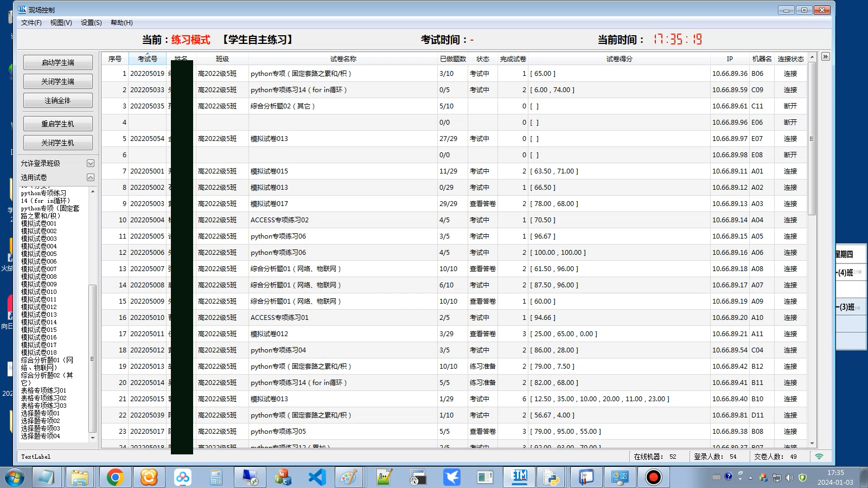Click the double-arrow expand icon beside the table

pos(825,57)
